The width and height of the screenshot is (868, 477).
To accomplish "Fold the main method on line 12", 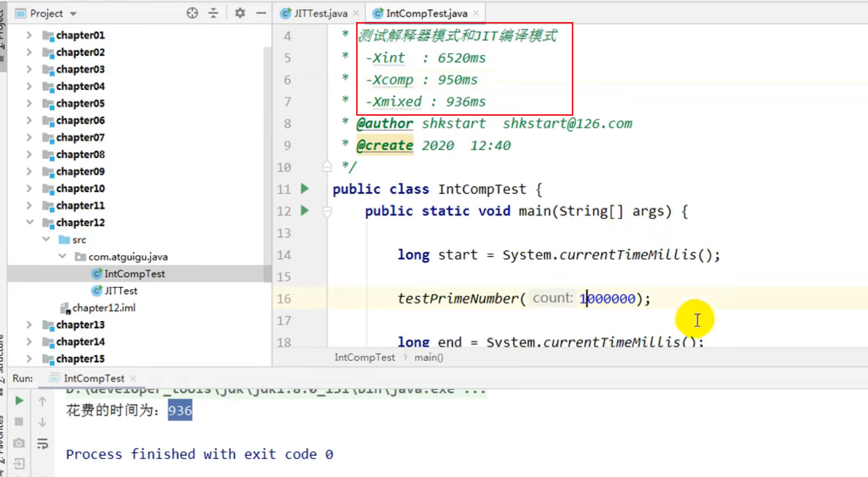I will (327, 211).
